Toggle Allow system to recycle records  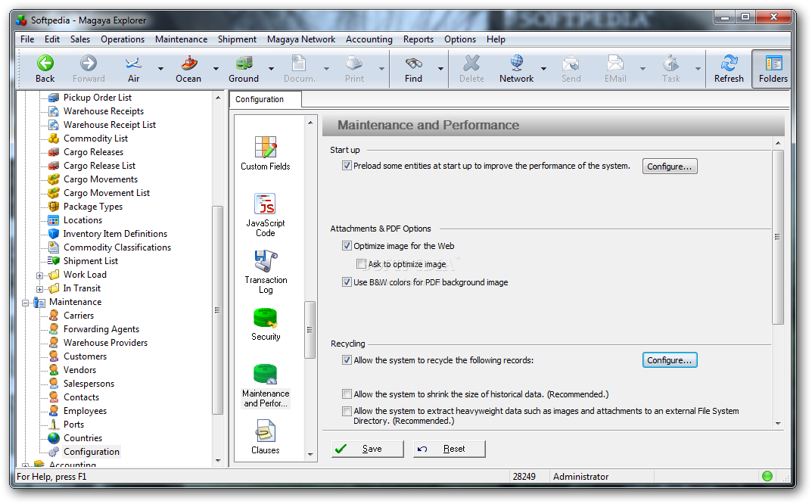point(347,360)
